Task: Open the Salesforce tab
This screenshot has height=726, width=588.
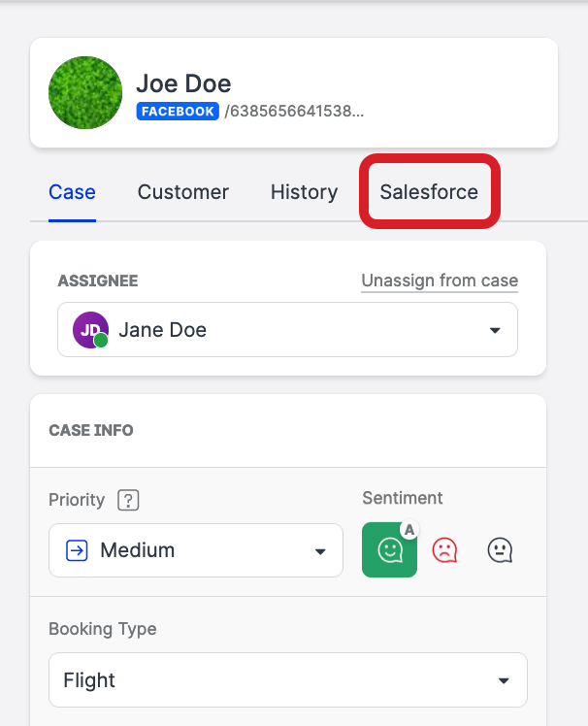Action: click(x=429, y=191)
